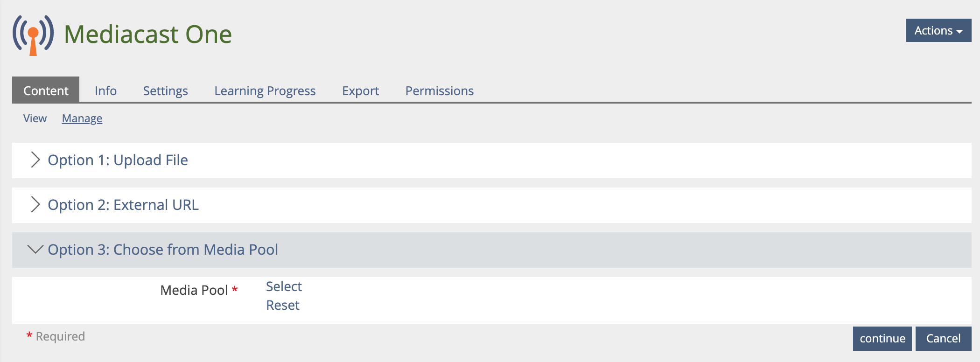Switch to Permissions tab
The height and width of the screenshot is (362, 980).
(x=439, y=90)
